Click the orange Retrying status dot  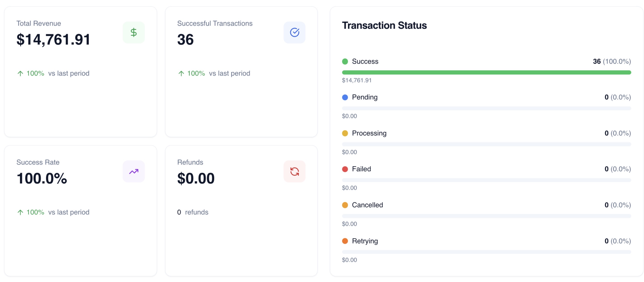coord(345,241)
